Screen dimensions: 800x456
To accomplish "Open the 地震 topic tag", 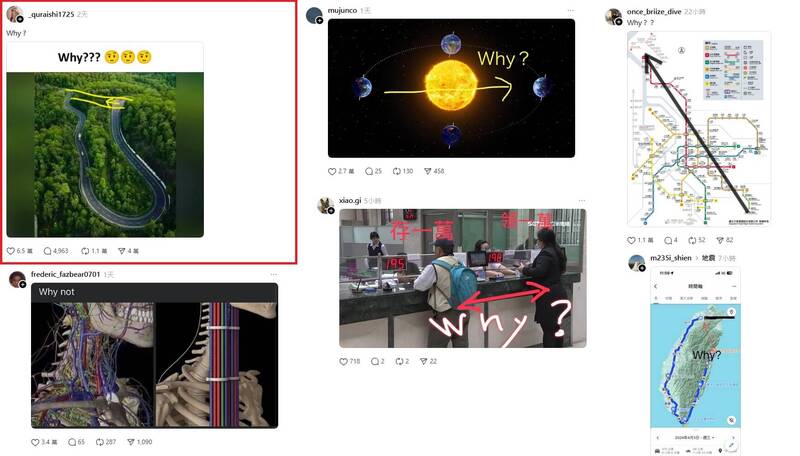I will click(708, 258).
